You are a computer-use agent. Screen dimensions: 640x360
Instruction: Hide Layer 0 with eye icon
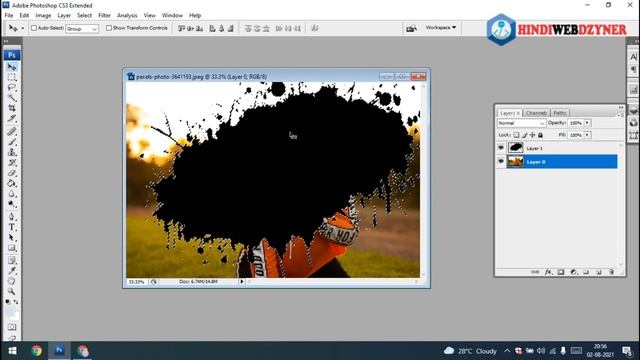tap(501, 162)
